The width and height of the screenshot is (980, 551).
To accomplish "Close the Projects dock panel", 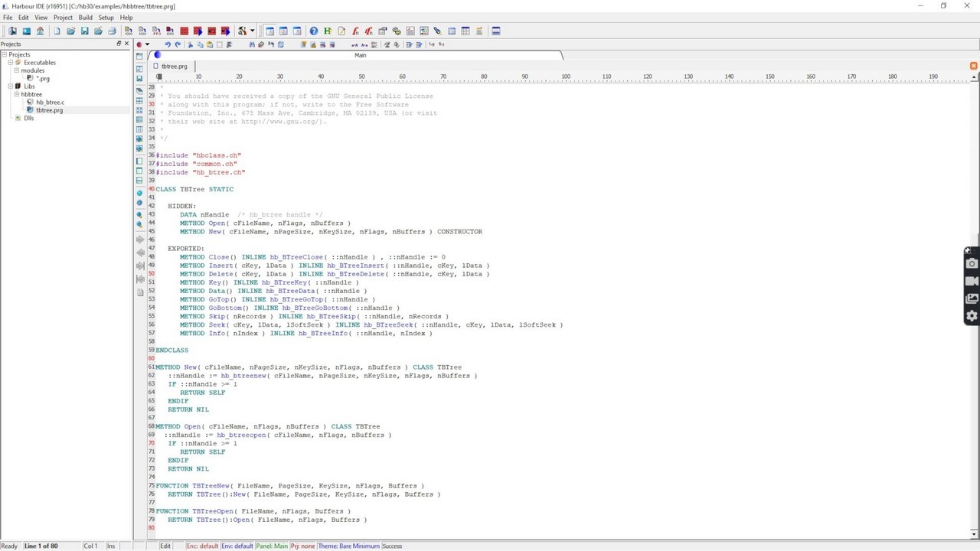I will (x=126, y=44).
